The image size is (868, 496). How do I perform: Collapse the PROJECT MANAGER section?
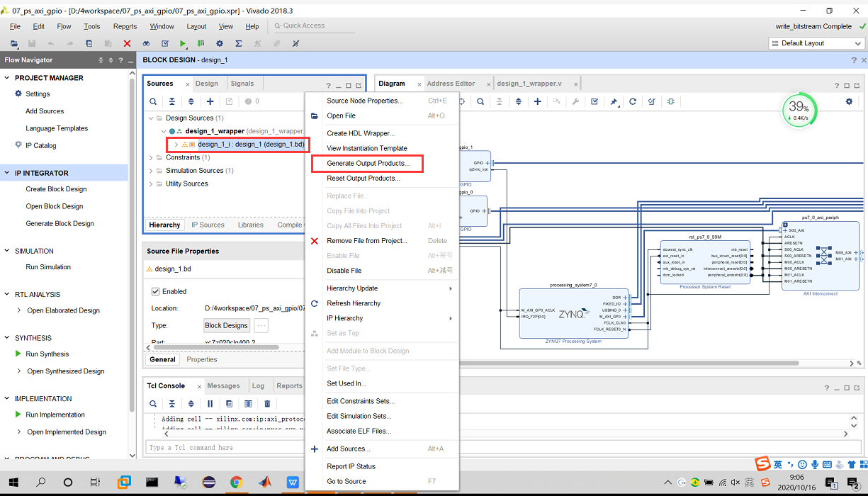tap(7, 78)
